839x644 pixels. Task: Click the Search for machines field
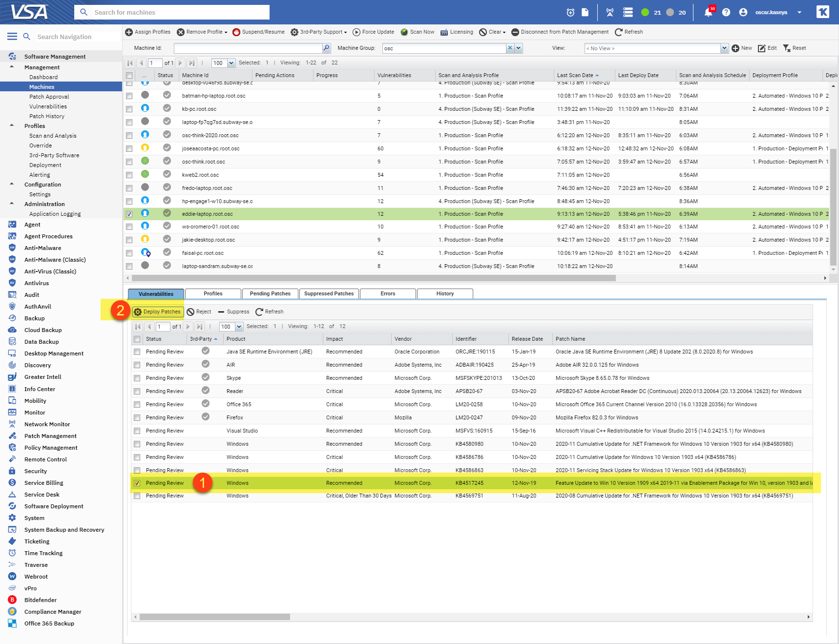172,12
